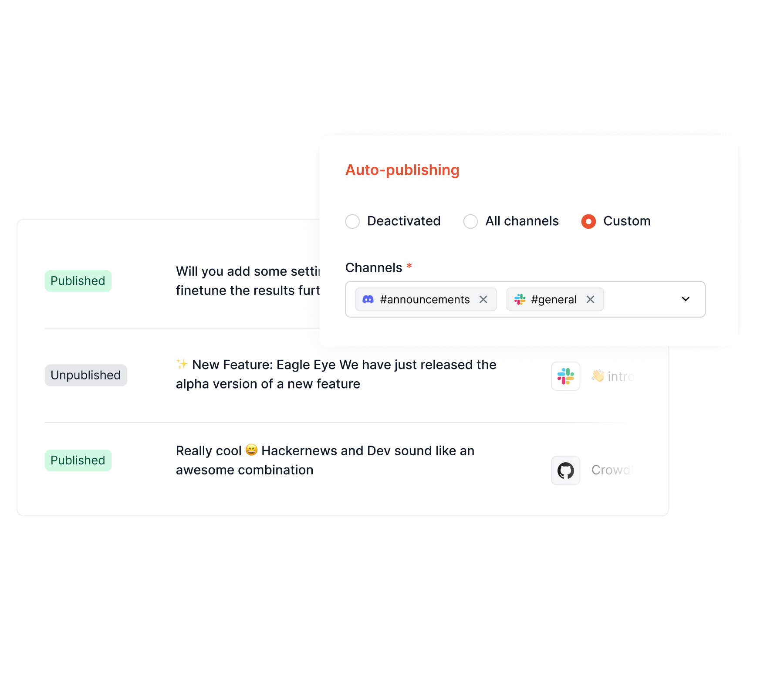Screen dimensions: 784x677
Task: Click the Published badge on Hackernews row
Action: [78, 460]
